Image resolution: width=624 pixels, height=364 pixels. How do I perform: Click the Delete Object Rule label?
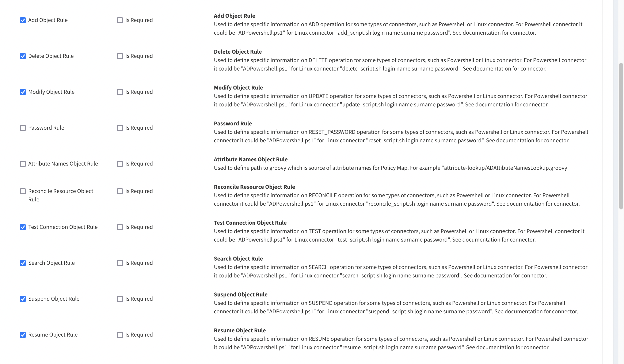[51, 56]
